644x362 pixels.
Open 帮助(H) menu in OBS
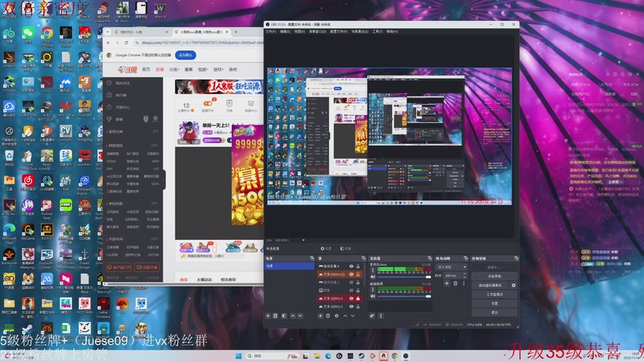point(392,31)
